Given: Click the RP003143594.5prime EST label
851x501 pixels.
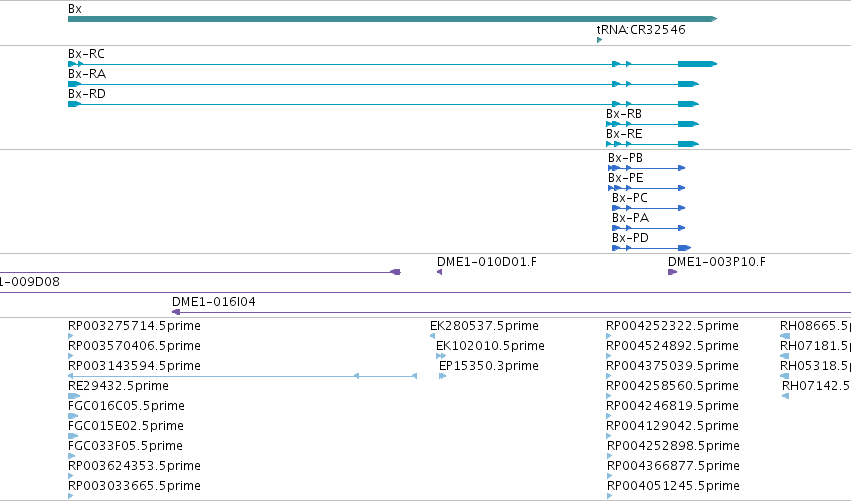Looking at the screenshot, I should [x=134, y=366].
